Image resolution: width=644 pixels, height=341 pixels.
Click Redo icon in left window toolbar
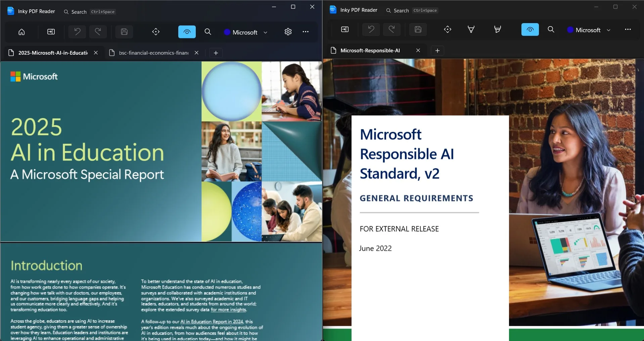[98, 32]
